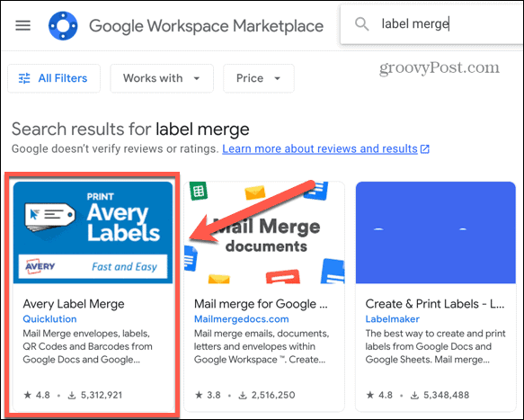Screen dimensions: 524x420
Task: Click the filter sliders icon in All Filters
Action: pos(24,78)
